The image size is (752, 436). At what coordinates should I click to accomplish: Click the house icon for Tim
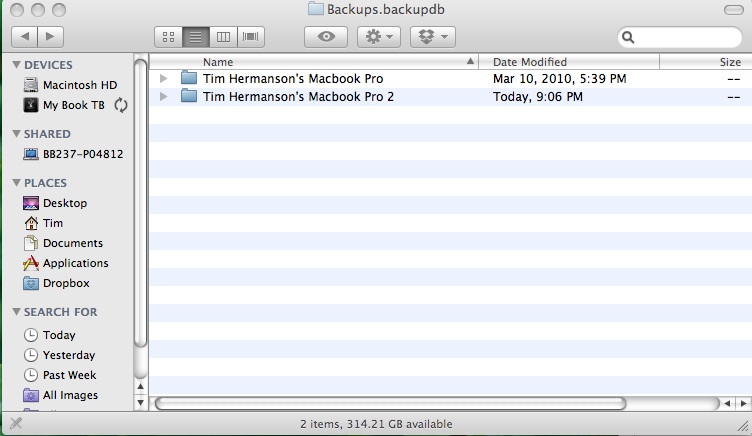click(x=31, y=223)
